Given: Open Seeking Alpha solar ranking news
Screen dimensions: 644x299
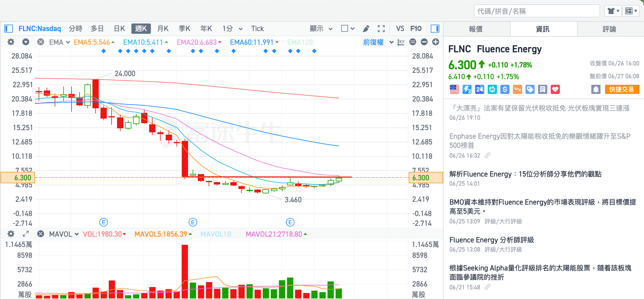Looking at the screenshot, I should 540,272.
